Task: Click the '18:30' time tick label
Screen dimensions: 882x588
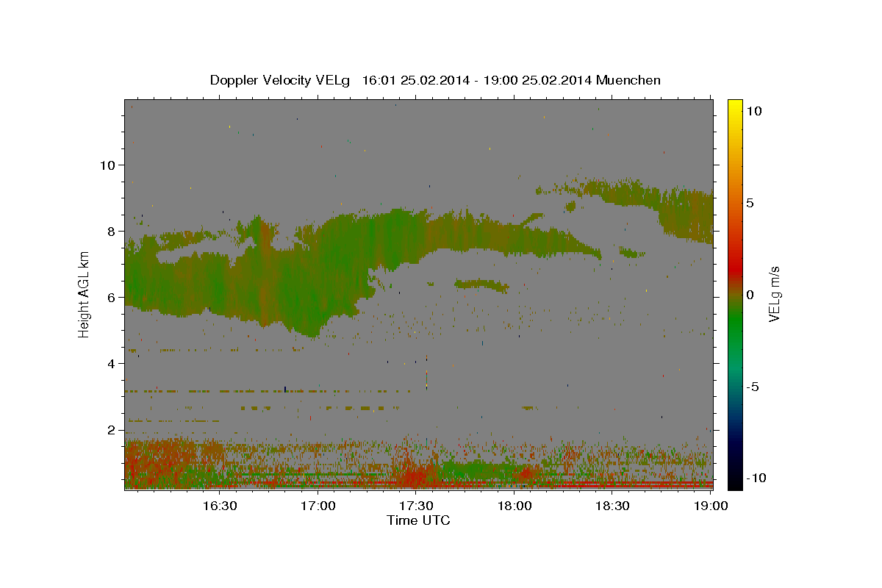Action: click(x=612, y=506)
